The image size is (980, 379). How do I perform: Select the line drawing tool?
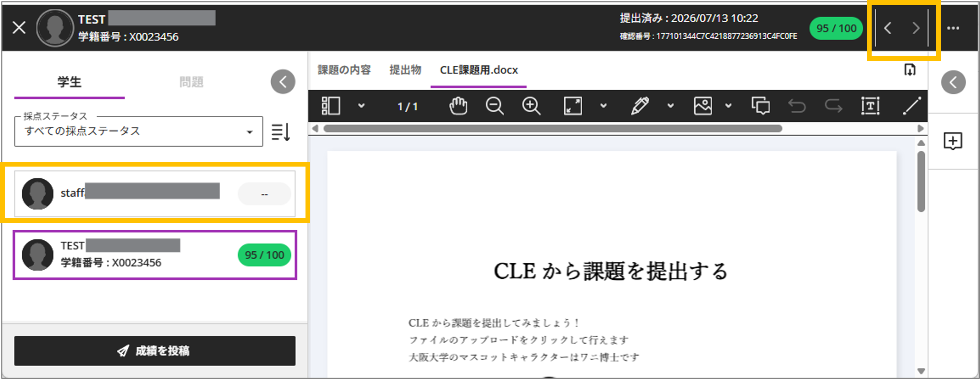(x=912, y=106)
